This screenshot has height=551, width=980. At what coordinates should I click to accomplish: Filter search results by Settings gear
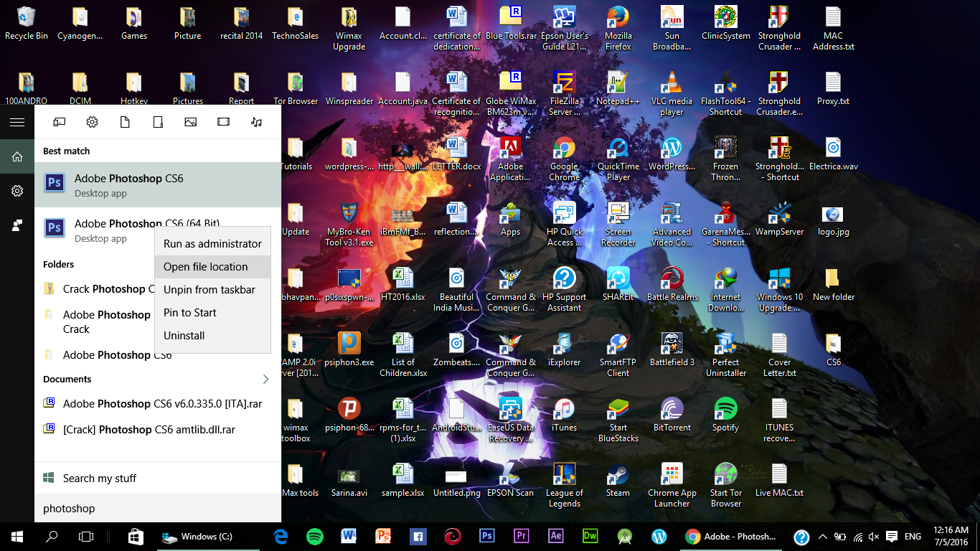click(92, 122)
